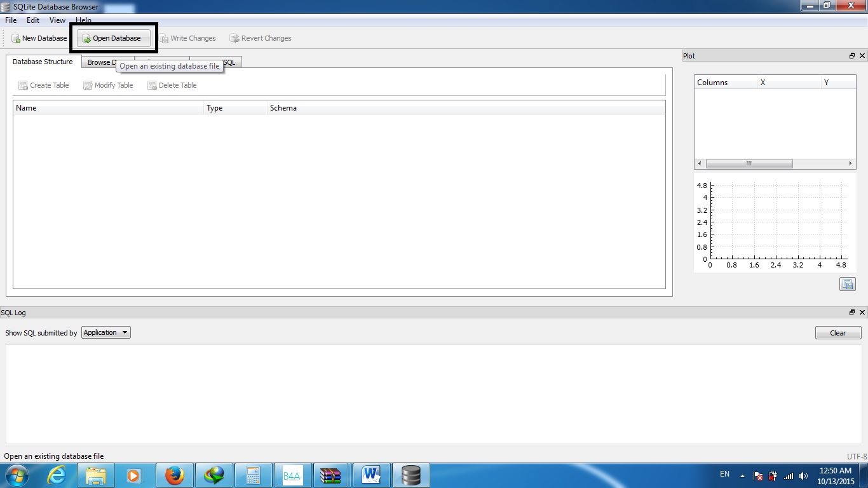868x488 pixels.
Task: Click the plot scrollbar right arrow
Action: [851, 163]
